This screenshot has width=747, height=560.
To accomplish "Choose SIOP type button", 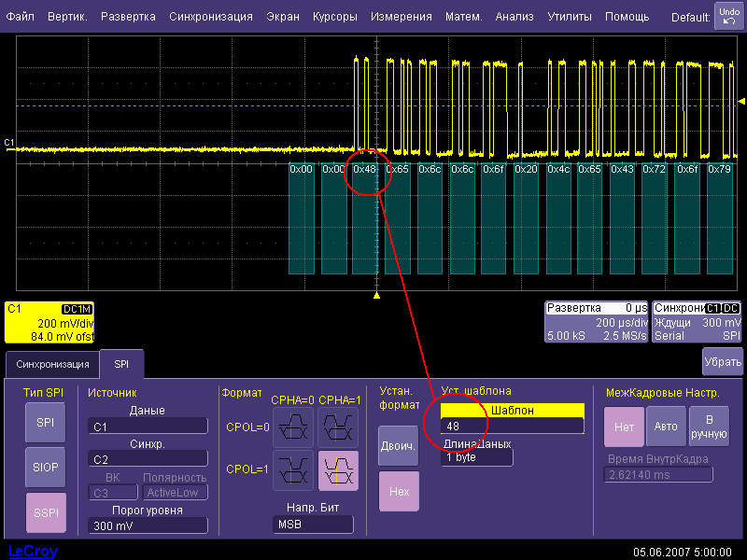I will click(x=45, y=466).
